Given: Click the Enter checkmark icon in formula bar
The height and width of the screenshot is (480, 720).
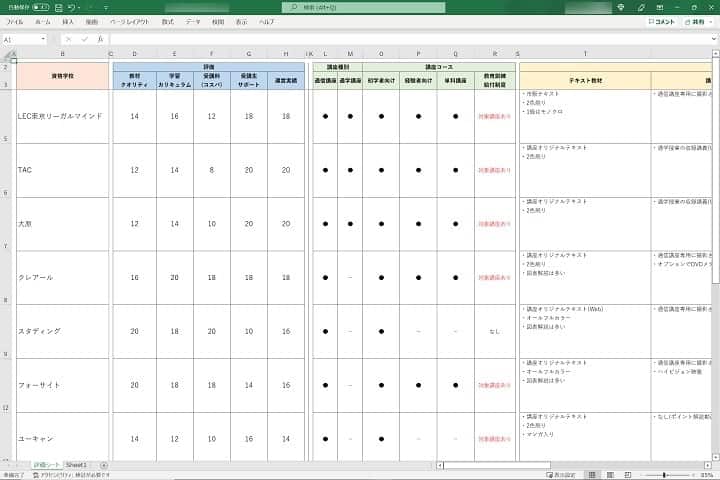Looking at the screenshot, I should coord(84,40).
